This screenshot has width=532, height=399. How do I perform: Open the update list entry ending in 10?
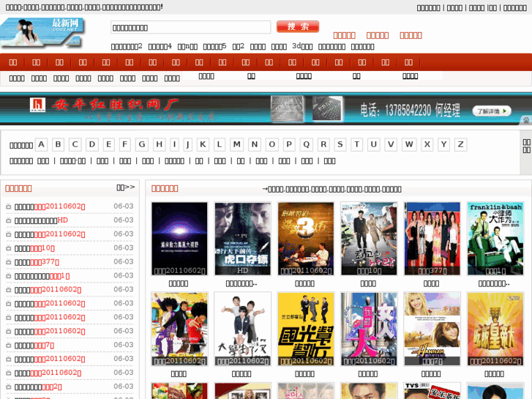point(34,248)
